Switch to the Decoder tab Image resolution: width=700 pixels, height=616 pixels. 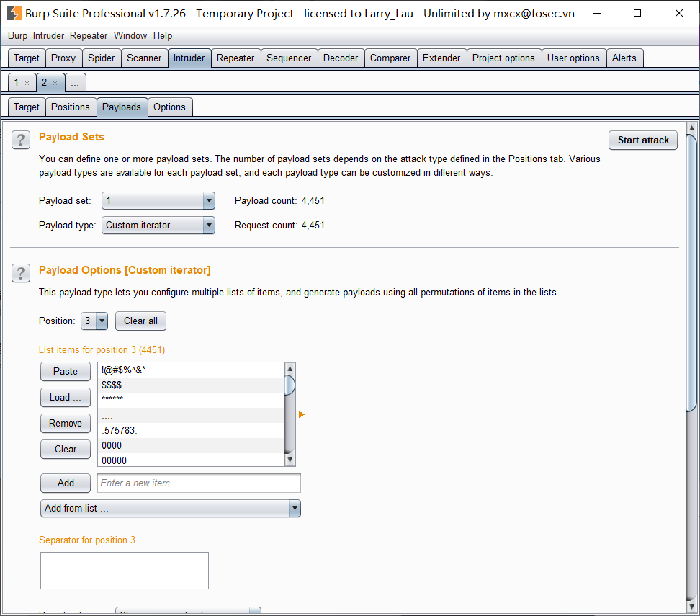click(341, 58)
